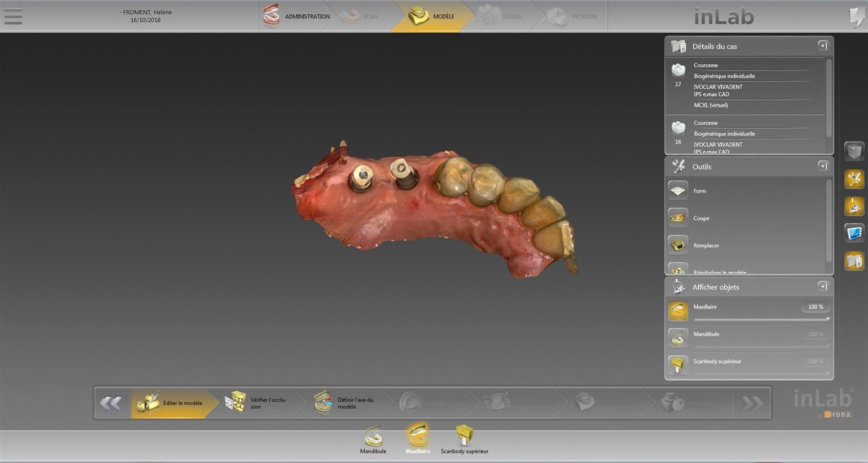Click Réinitialiser le modèle tool
Viewport: 868px width, 463px height.
pos(678,268)
